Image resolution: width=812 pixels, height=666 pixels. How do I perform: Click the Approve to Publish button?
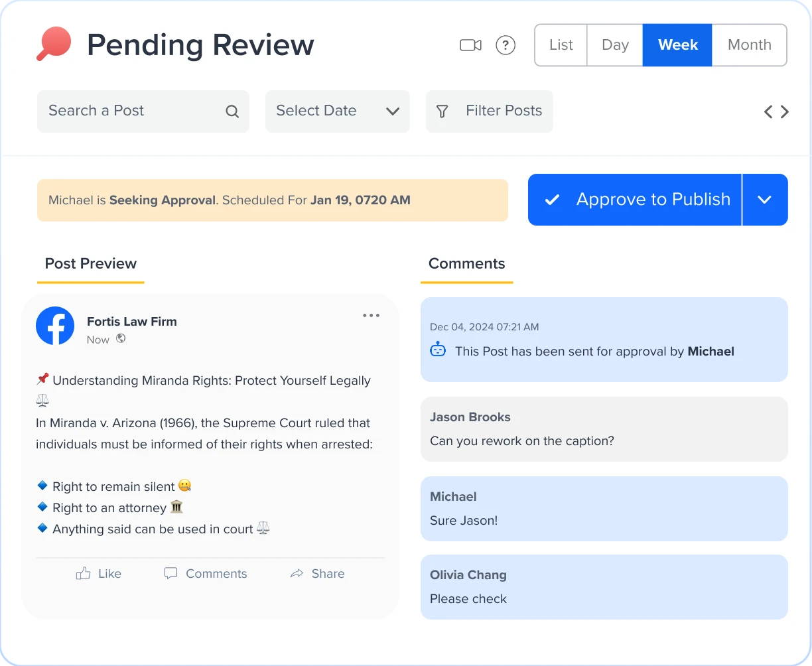[635, 200]
